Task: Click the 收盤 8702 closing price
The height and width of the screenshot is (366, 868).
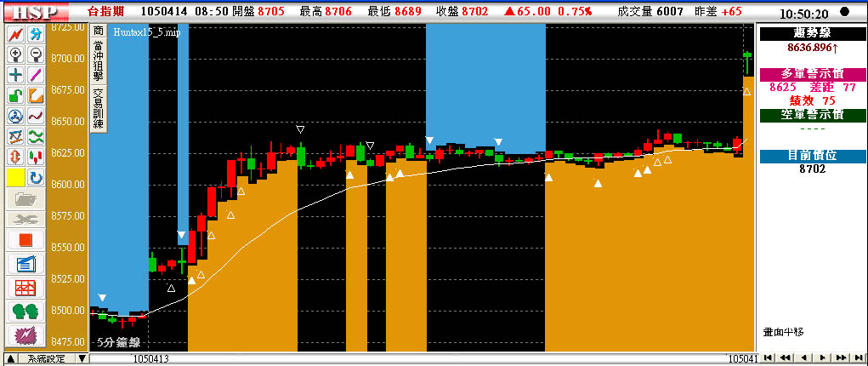Action: point(462,11)
